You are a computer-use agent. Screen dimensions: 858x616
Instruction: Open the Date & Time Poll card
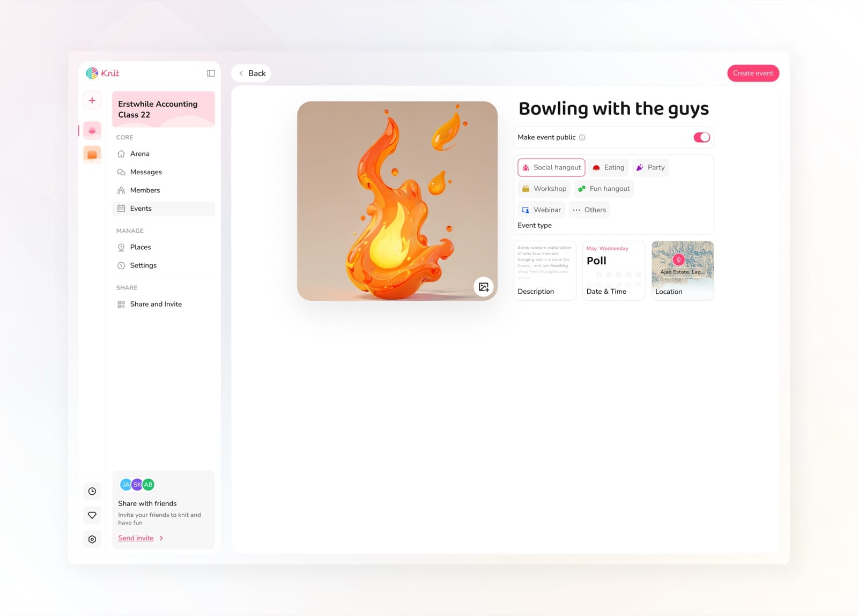(x=613, y=270)
